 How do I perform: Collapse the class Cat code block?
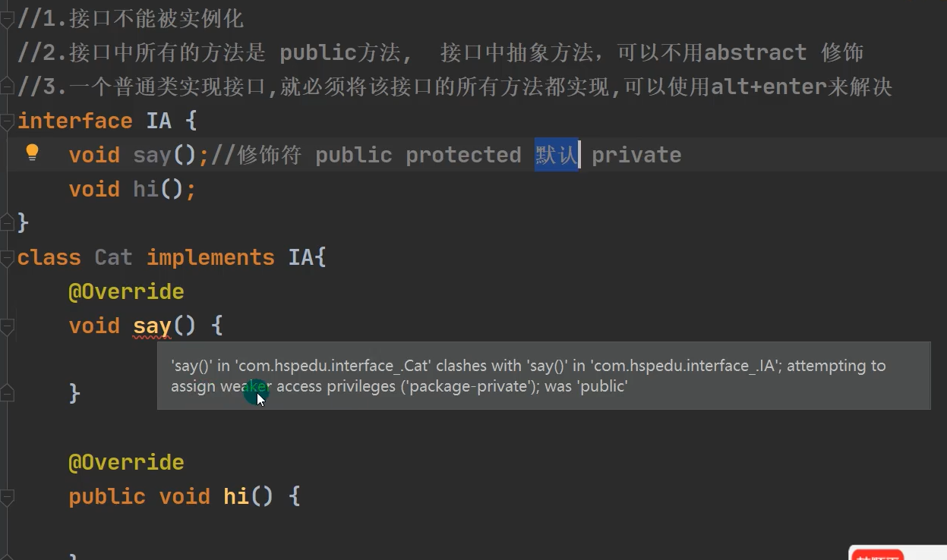point(7,257)
